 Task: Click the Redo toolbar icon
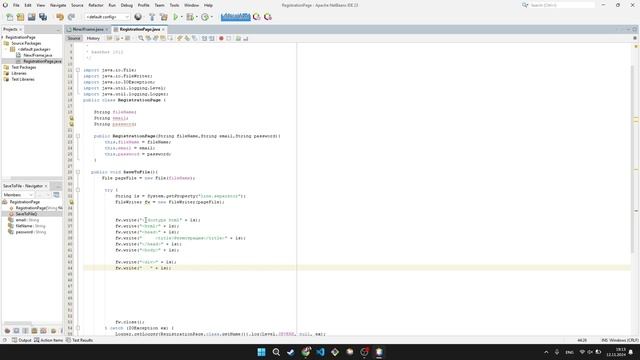71,17
